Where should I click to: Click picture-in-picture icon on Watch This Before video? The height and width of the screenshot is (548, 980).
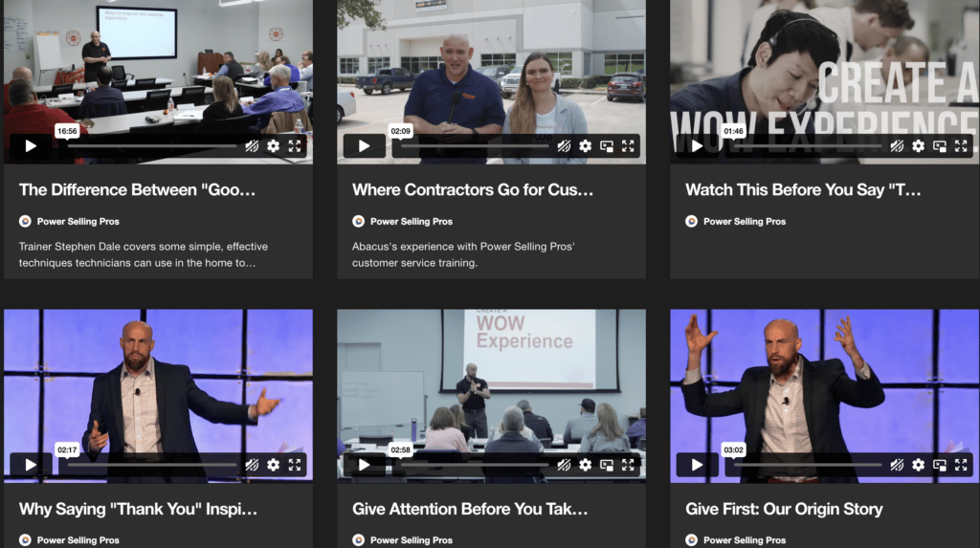940,146
